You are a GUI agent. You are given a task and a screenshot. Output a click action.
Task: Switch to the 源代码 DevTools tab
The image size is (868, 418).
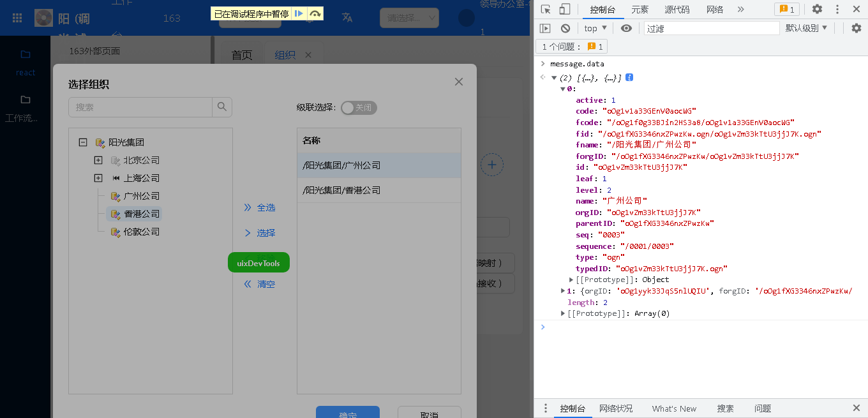[677, 10]
